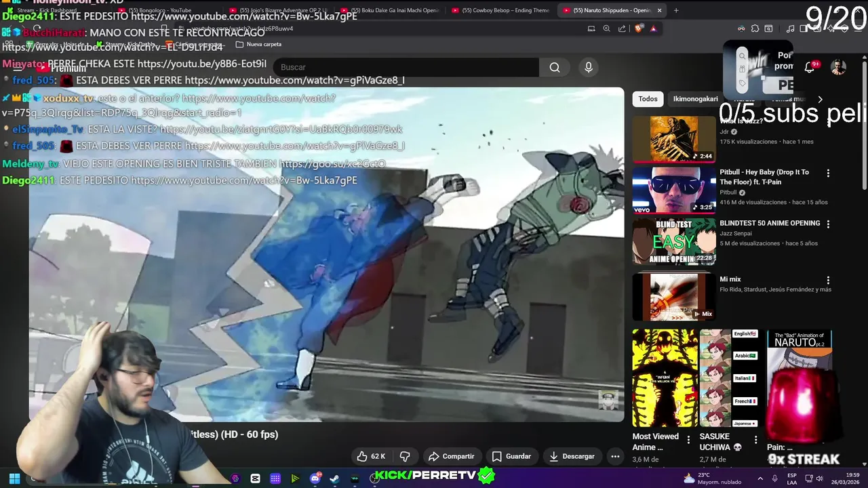Click the YouTube search magnifier button
868x488 pixels.
coord(555,67)
